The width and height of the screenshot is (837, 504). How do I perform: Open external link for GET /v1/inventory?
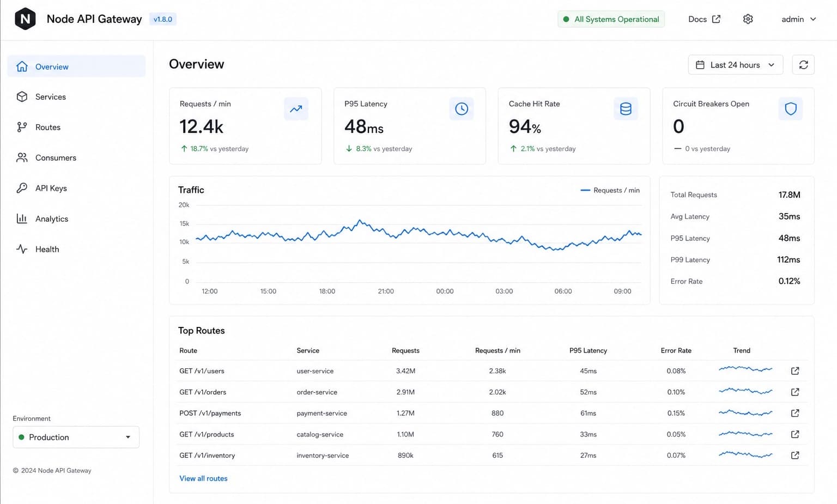(795, 456)
